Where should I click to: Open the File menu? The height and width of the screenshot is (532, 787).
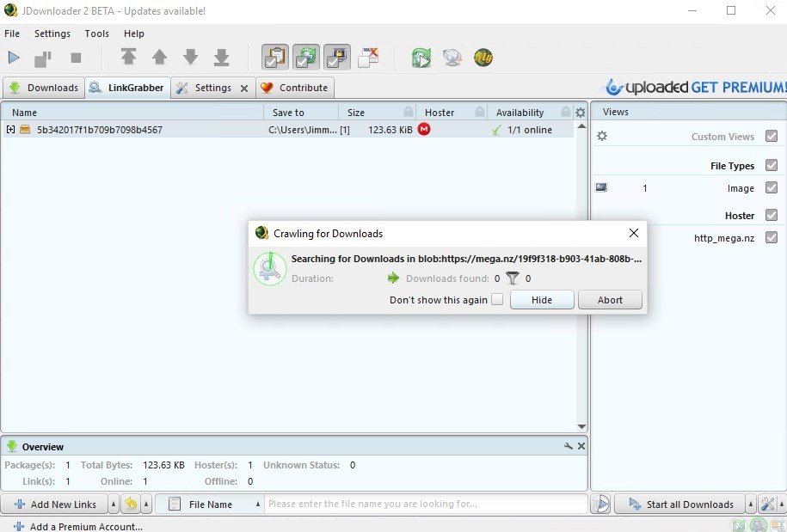12,34
